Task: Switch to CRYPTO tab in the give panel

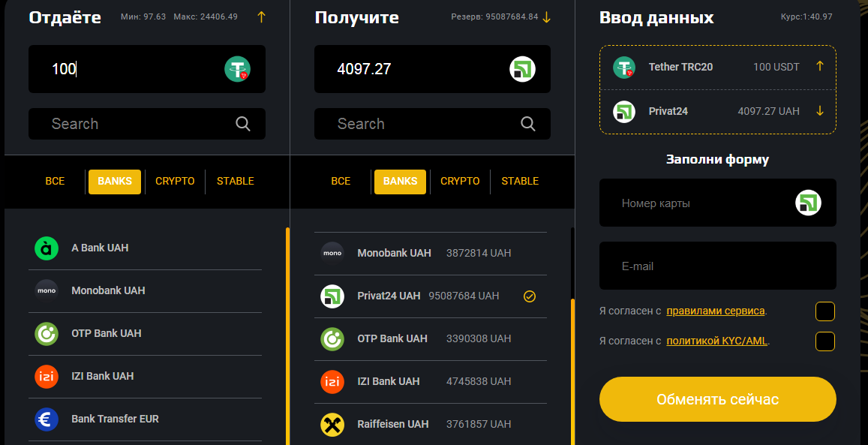Action: (175, 181)
